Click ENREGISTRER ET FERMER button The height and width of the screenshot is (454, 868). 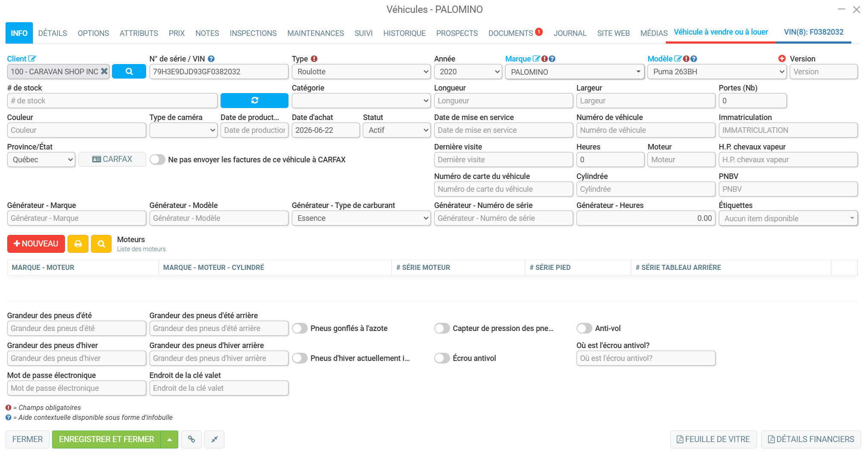pos(106,439)
